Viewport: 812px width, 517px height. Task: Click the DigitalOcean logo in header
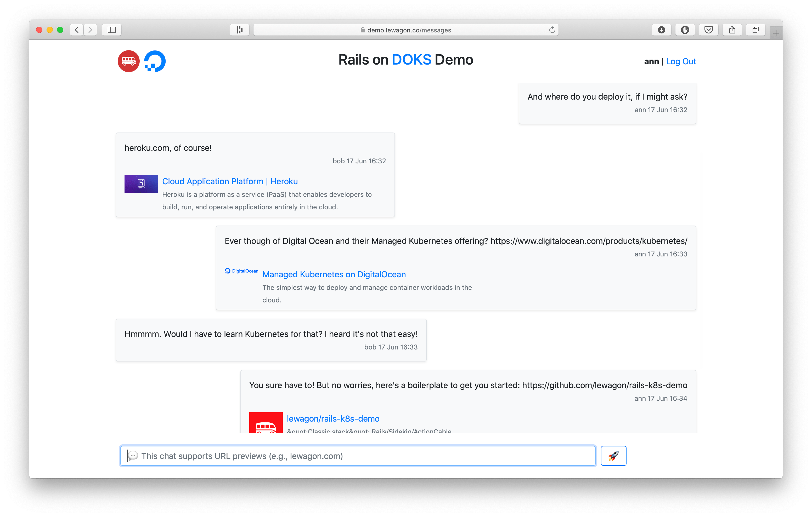point(155,61)
